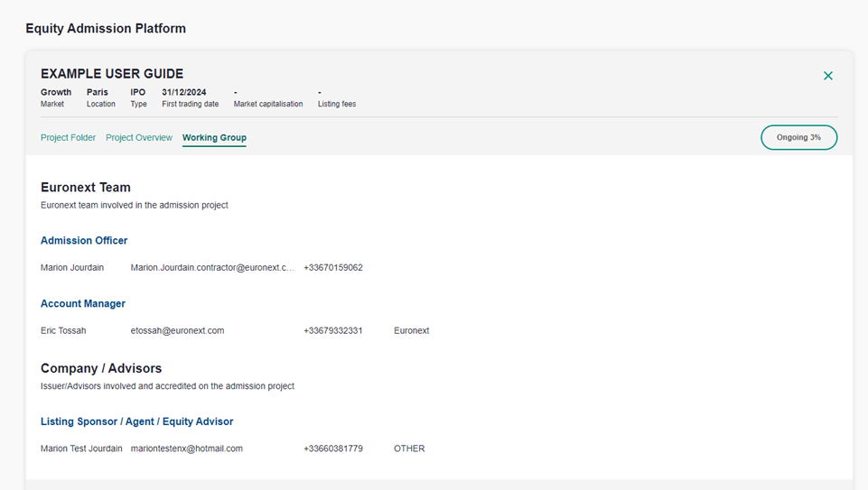868x490 pixels.
Task: Click the Growth market value
Action: click(56, 92)
